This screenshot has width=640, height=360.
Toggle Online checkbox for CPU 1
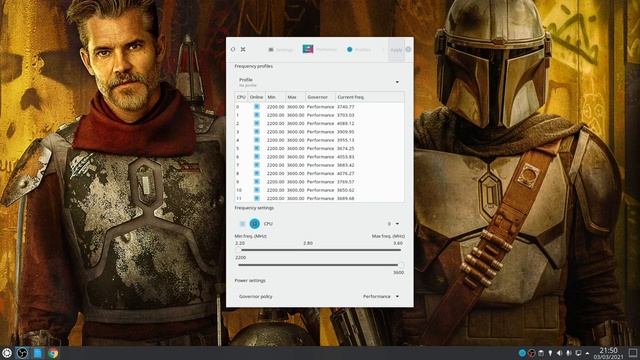pyautogui.click(x=257, y=115)
